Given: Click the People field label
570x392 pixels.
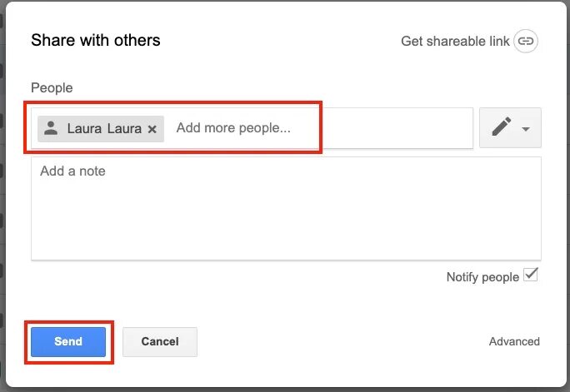Looking at the screenshot, I should pyautogui.click(x=52, y=87).
